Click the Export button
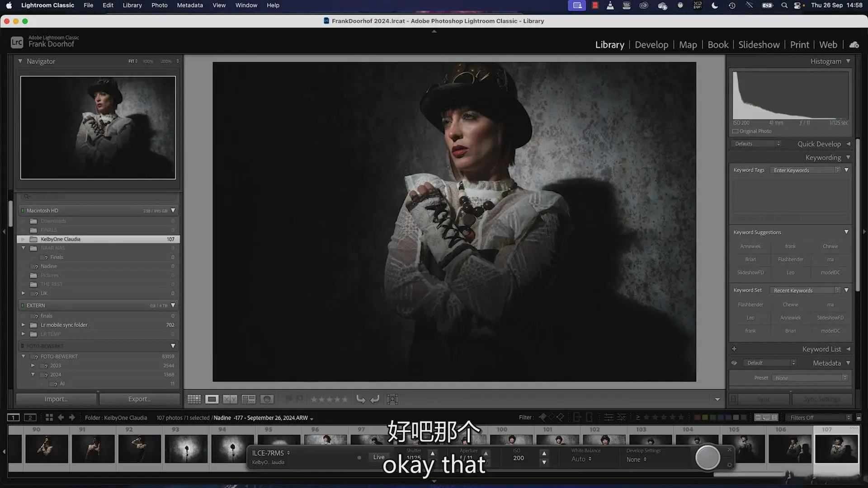The width and height of the screenshot is (868, 488). [x=139, y=399]
